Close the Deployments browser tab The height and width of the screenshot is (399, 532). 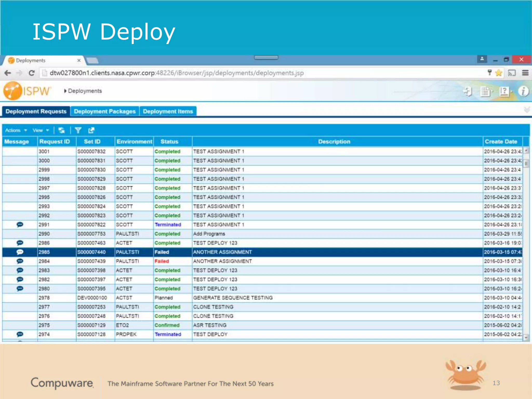79,60
